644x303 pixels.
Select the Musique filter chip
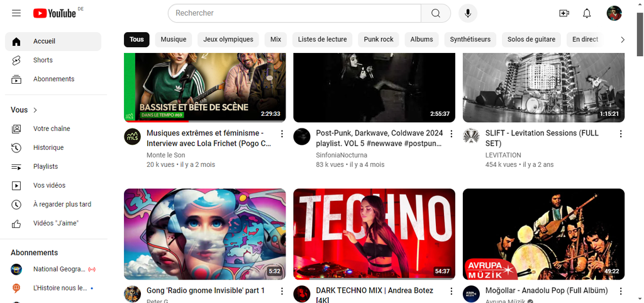point(174,40)
